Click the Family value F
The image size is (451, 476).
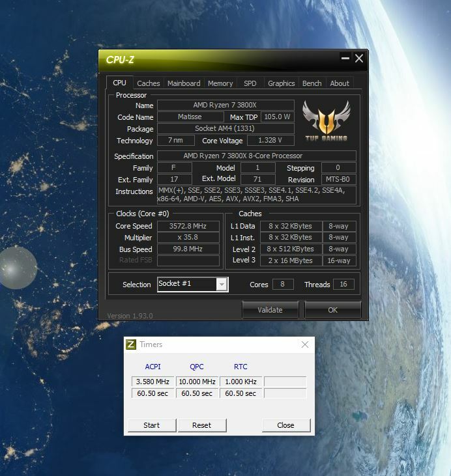click(174, 167)
